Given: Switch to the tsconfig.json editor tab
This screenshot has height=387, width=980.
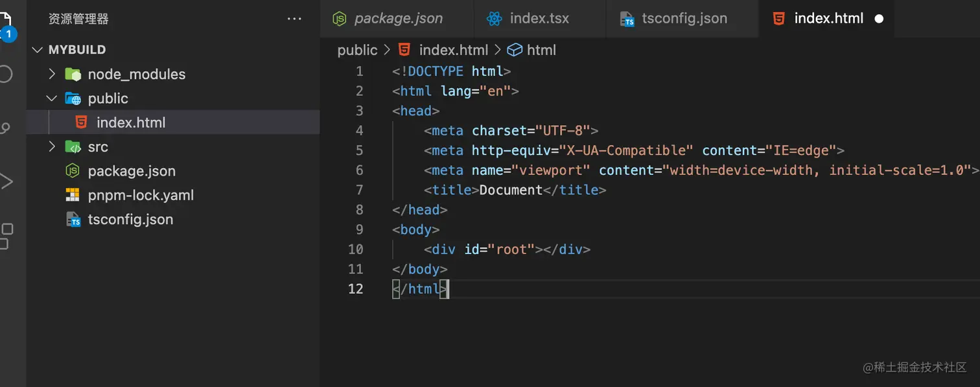Looking at the screenshot, I should [x=682, y=19].
